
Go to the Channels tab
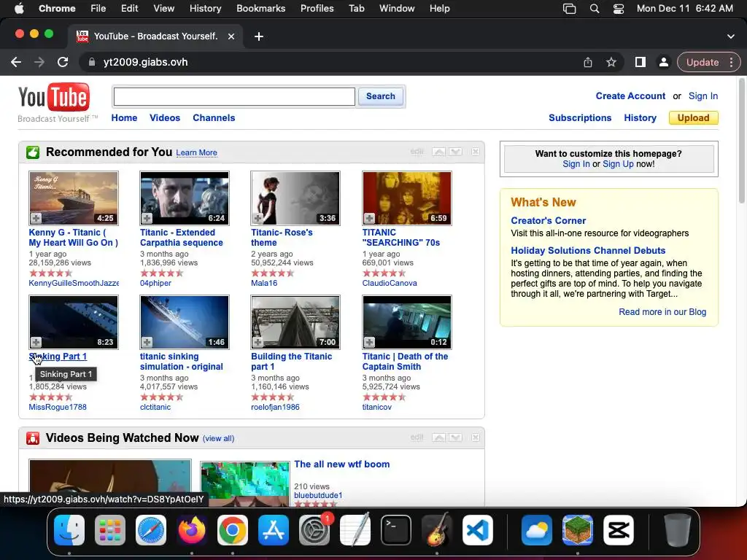point(214,117)
